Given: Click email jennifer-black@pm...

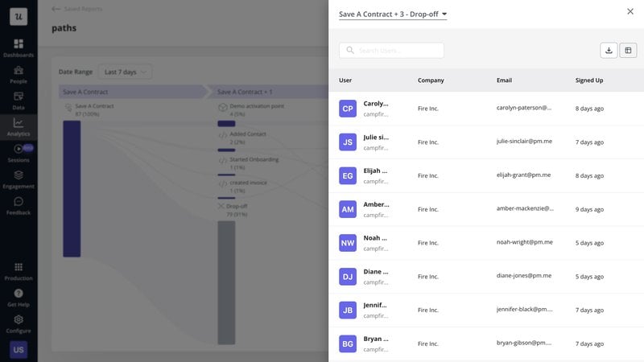Looking at the screenshot, I should pos(525,309).
